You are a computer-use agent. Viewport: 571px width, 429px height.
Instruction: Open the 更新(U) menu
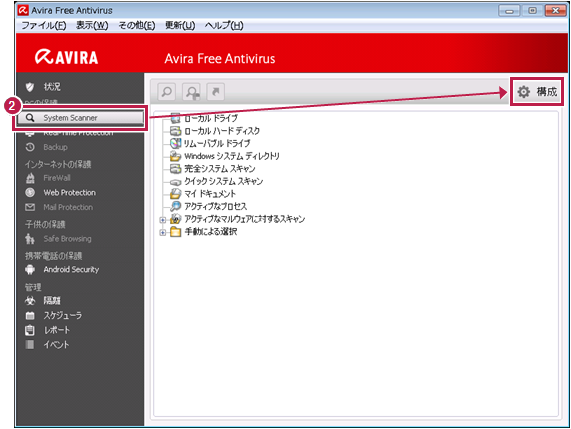coord(180,25)
